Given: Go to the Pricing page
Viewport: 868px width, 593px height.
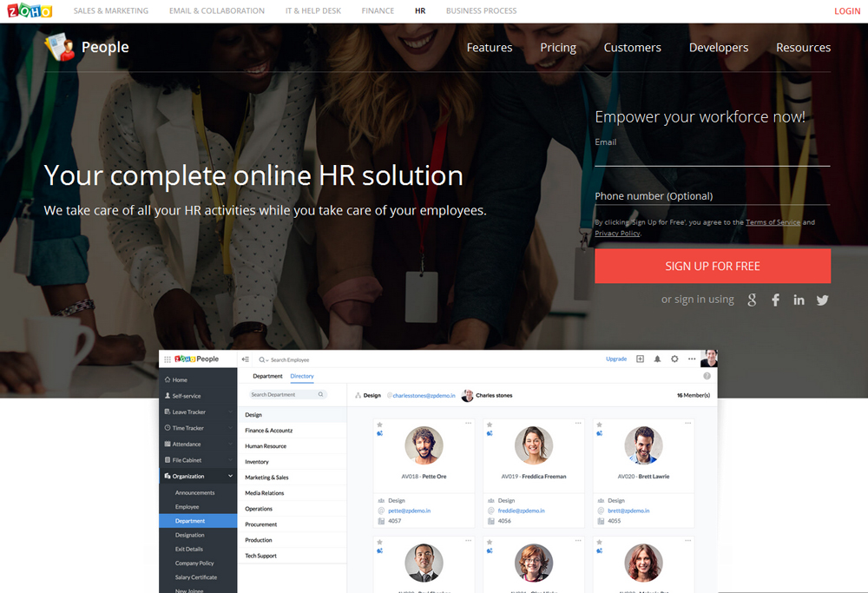Looking at the screenshot, I should 558,48.
